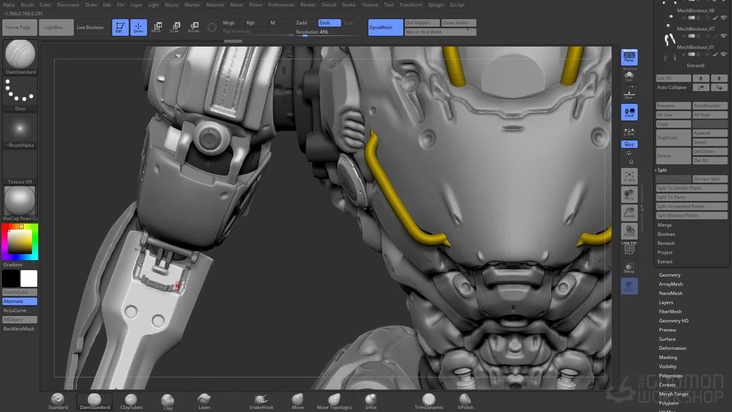This screenshot has width=732, height=412.
Task: Select the Standard brush
Action: [58, 401]
